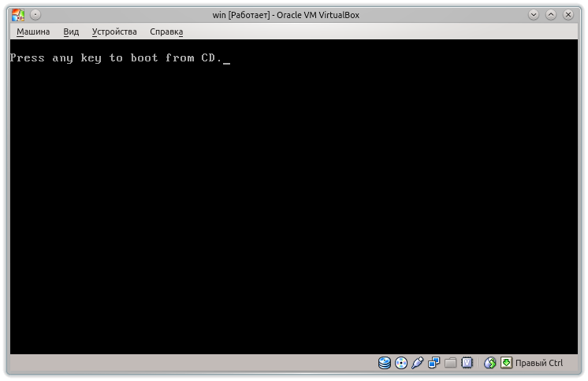
Task: Click the shared folders status icon
Action: coord(450,363)
